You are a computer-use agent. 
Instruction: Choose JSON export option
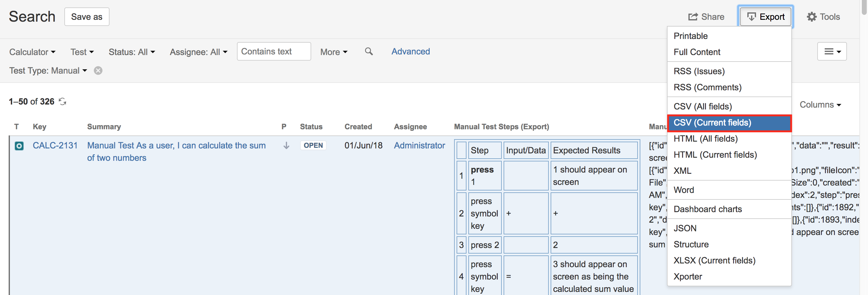click(729, 229)
